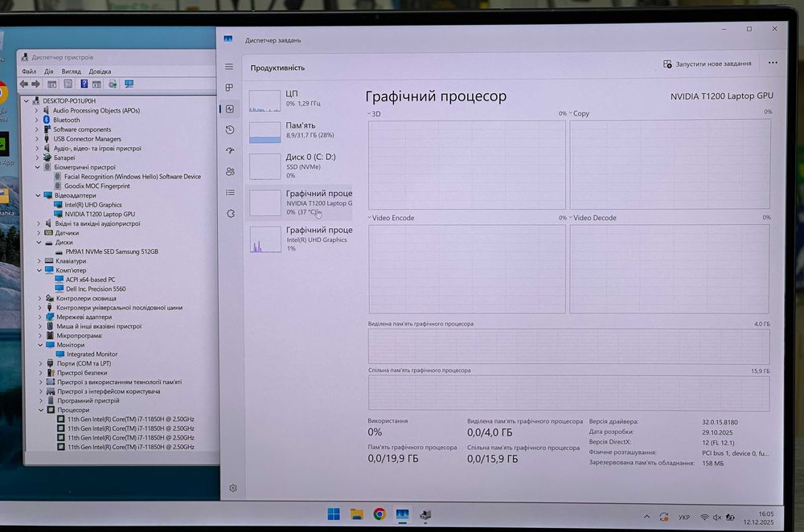Open Startup apps page icon

click(x=230, y=150)
